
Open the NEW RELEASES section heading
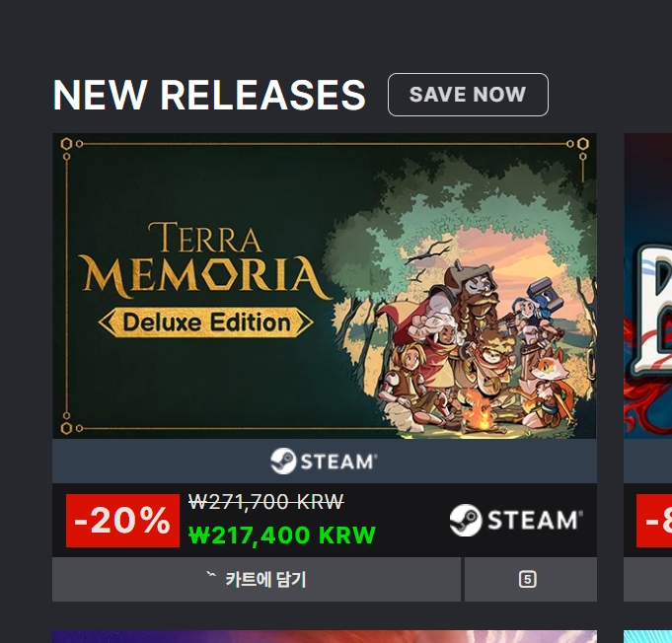tap(209, 95)
